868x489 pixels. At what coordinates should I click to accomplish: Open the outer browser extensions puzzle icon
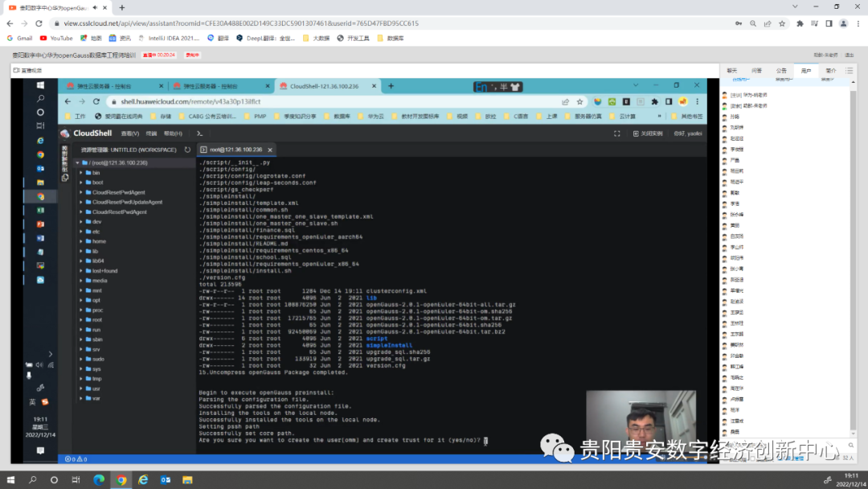click(800, 23)
